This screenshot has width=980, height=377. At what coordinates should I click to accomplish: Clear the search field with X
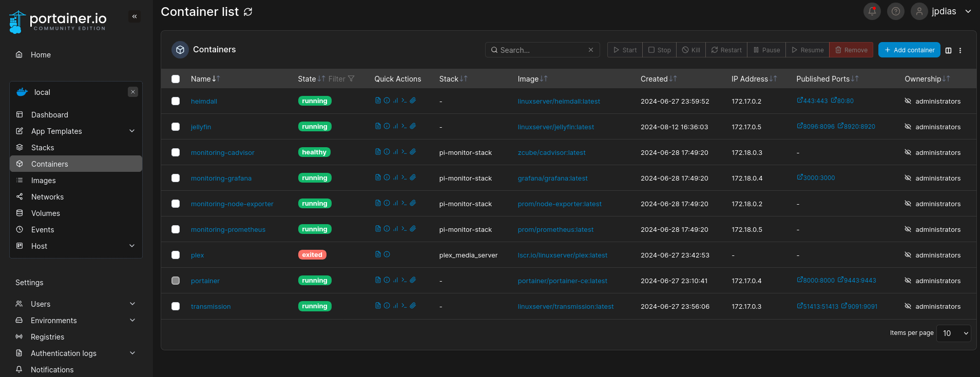[591, 50]
